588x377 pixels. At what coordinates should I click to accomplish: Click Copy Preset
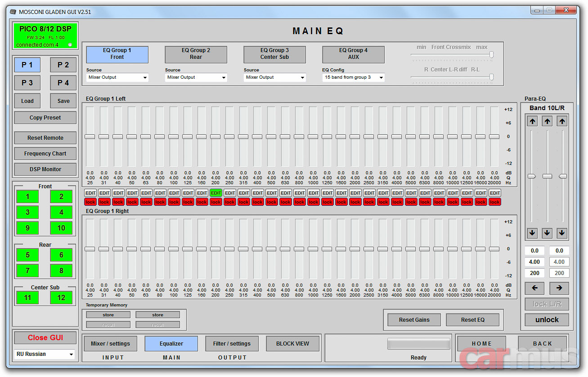coord(45,118)
